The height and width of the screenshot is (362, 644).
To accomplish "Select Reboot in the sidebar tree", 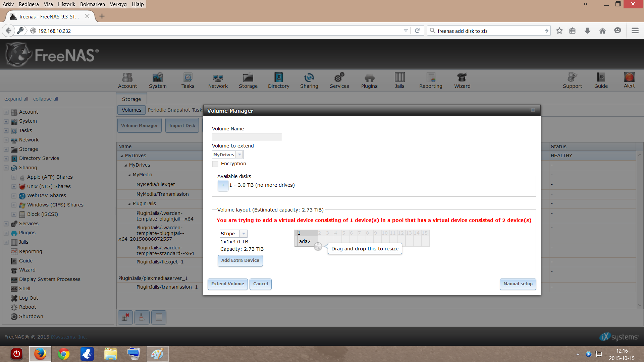I will (x=28, y=307).
